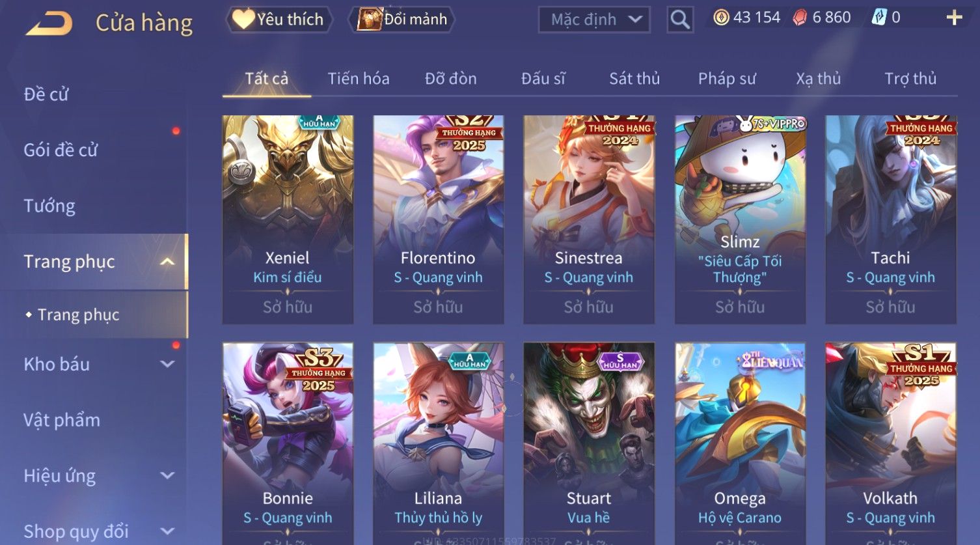Viewport: 980px width, 545px height.
Task: Open the Slimz Siêu Cấp Tối Thượng skin
Action: (740, 219)
